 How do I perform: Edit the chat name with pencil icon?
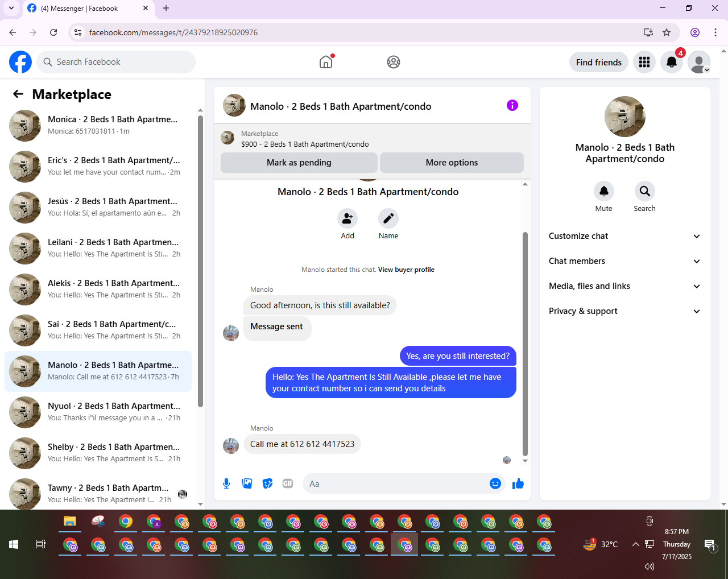(388, 218)
